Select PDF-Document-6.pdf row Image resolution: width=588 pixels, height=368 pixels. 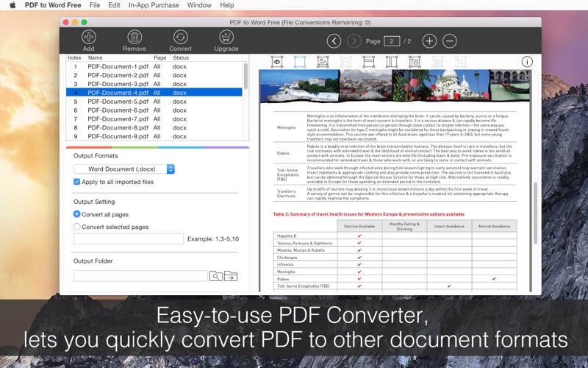click(x=154, y=110)
